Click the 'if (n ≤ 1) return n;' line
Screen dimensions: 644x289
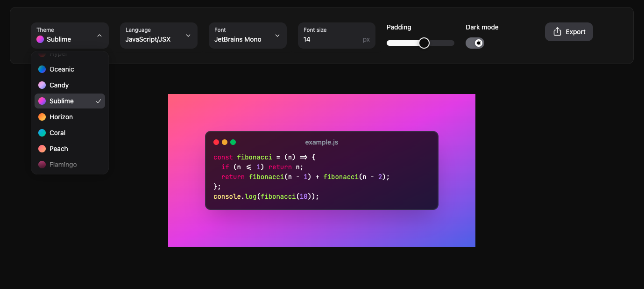(262, 167)
